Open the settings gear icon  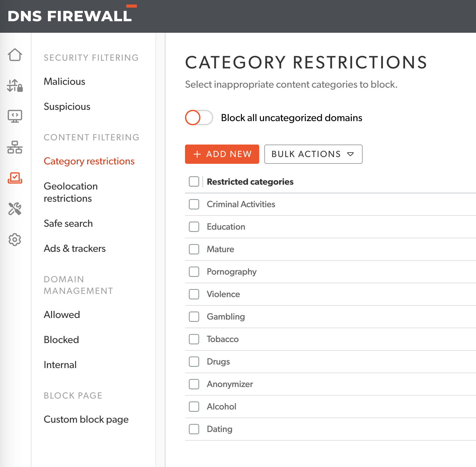click(15, 239)
